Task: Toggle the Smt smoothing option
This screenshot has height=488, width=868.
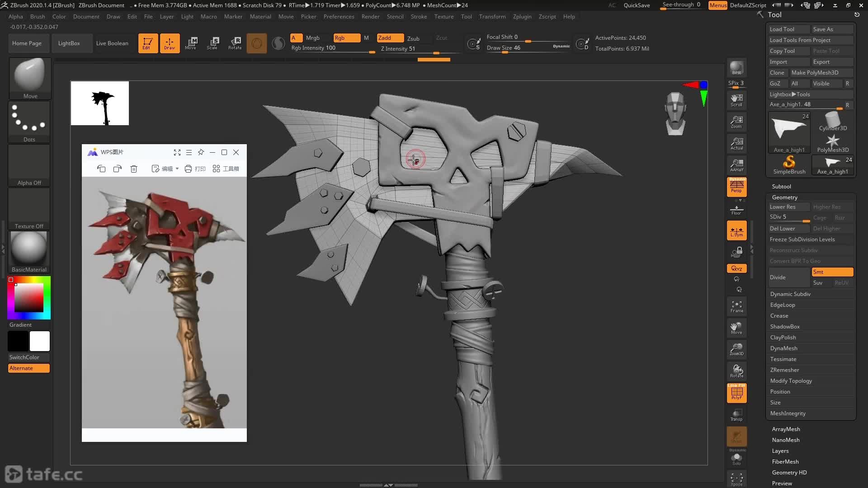Action: 832,272
